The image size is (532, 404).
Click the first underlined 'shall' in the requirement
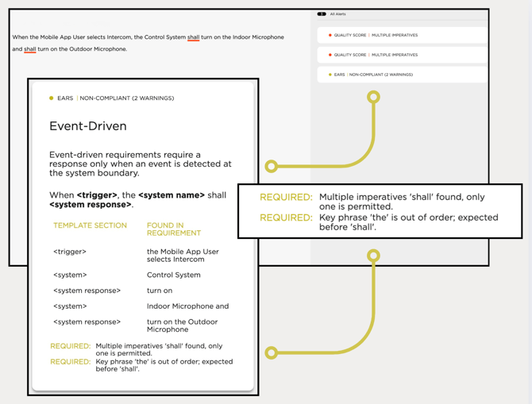coord(193,37)
